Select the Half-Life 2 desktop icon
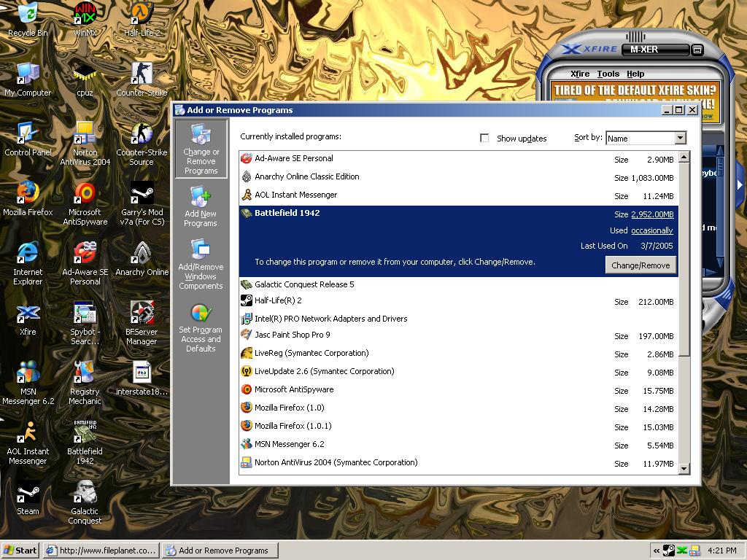This screenshot has width=747, height=560. [142, 19]
